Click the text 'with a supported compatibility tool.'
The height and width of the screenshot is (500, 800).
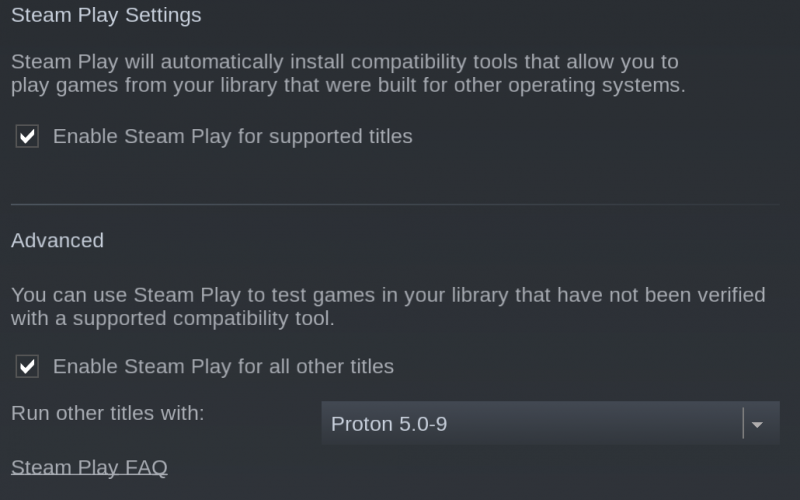pyautogui.click(x=172, y=319)
